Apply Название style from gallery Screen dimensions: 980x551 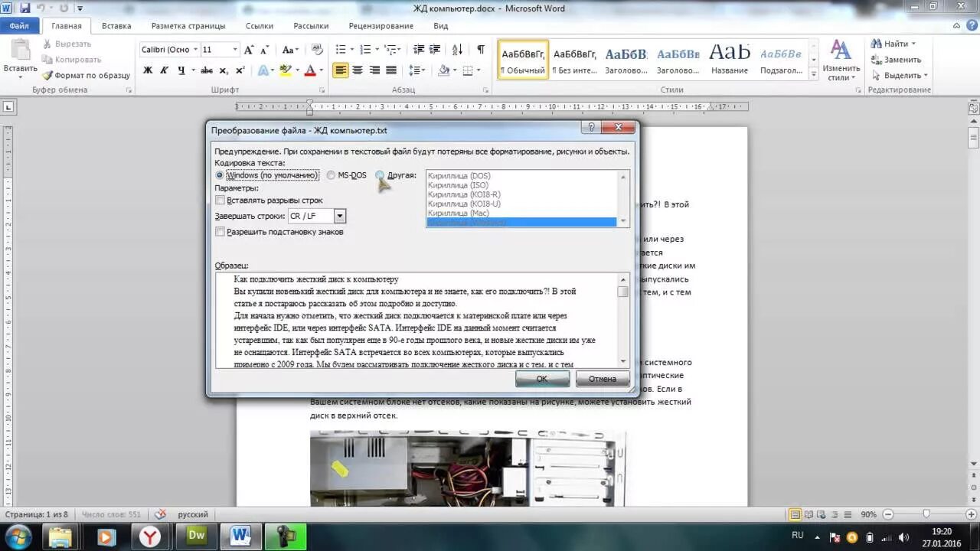point(730,60)
